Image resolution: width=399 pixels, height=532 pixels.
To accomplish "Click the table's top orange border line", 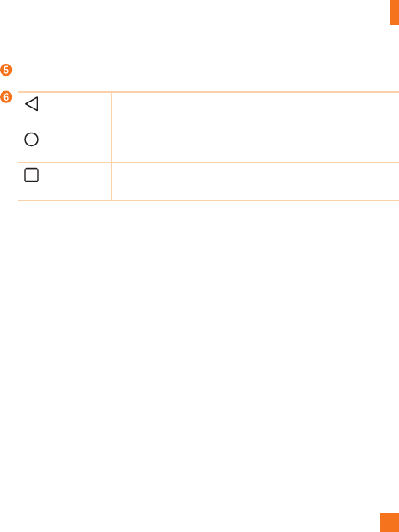I will (208, 92).
